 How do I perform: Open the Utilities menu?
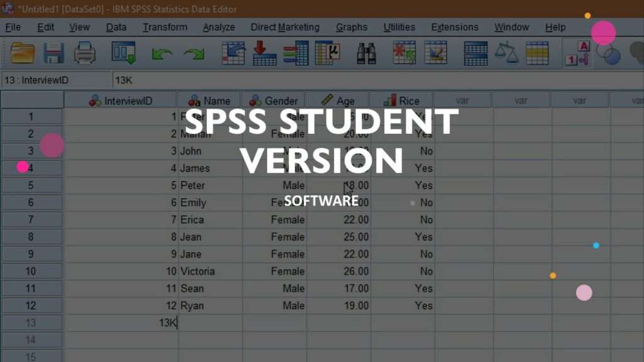click(399, 27)
